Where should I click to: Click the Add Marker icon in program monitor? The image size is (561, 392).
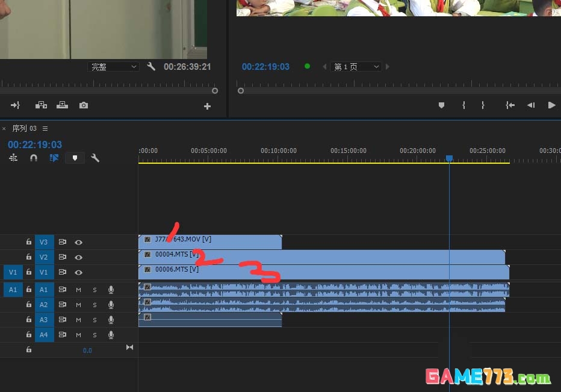tap(441, 105)
